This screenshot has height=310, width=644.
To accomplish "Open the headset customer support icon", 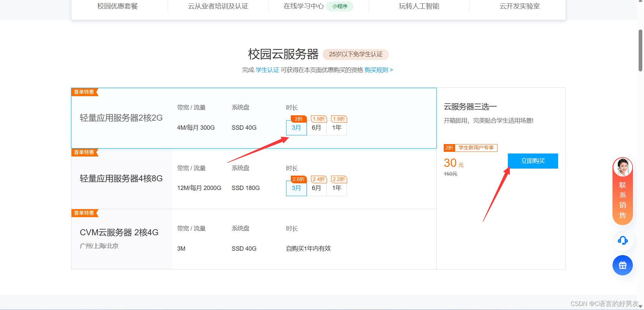I will click(x=623, y=241).
